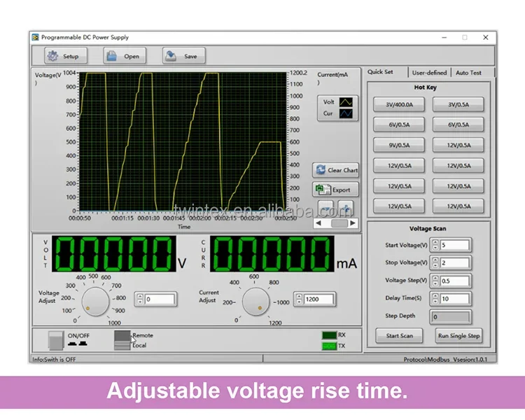
Task: Open the Setup gear button
Action: [x=66, y=56]
